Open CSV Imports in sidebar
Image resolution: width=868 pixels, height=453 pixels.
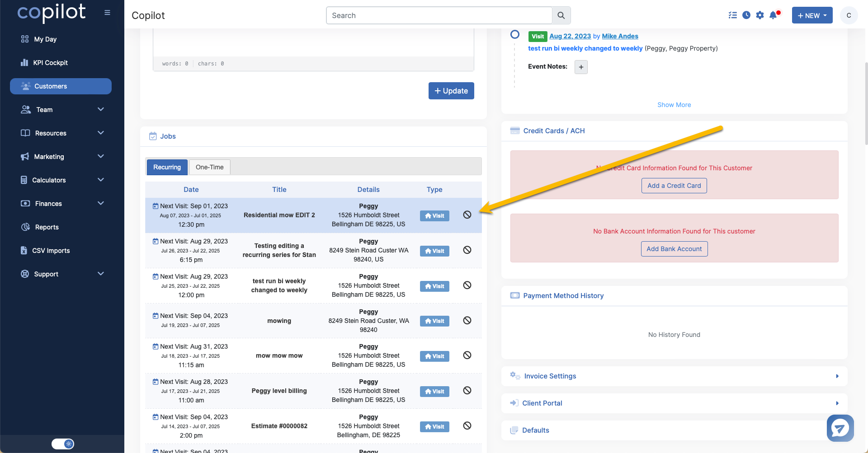(51, 251)
